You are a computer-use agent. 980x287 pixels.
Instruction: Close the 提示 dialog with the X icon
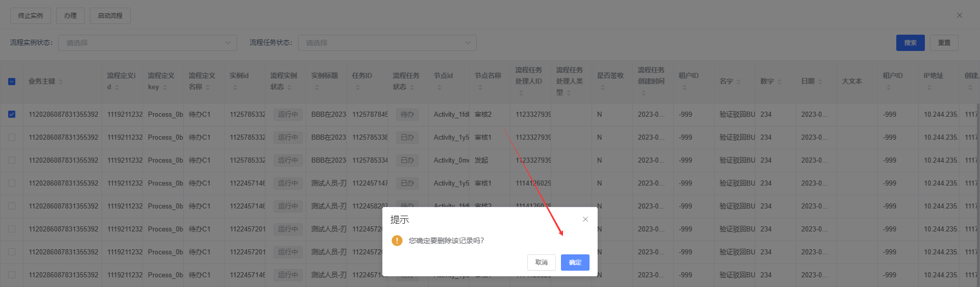(x=585, y=219)
